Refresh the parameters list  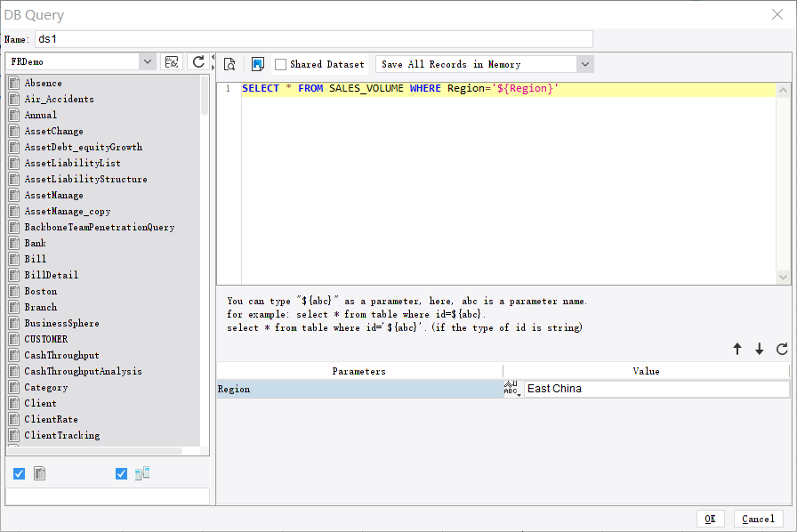[782, 350]
